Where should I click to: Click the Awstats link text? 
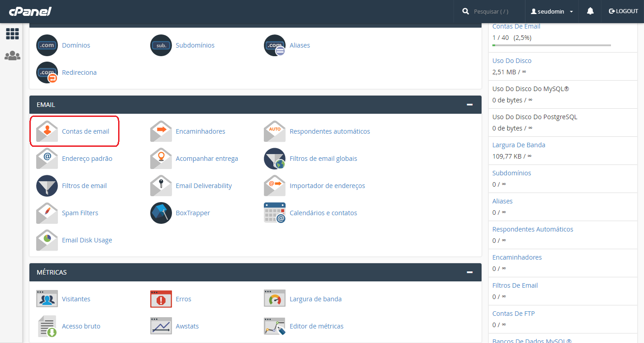(x=187, y=326)
